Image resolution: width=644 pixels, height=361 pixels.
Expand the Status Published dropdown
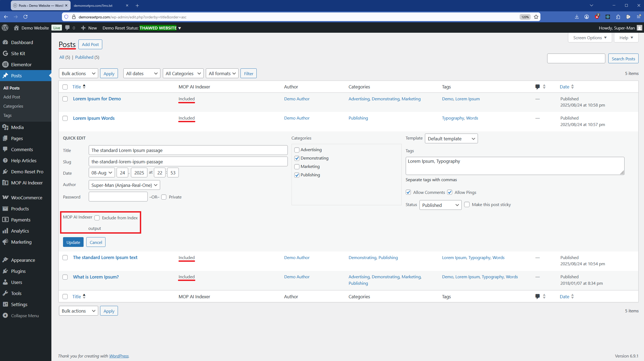440,205
